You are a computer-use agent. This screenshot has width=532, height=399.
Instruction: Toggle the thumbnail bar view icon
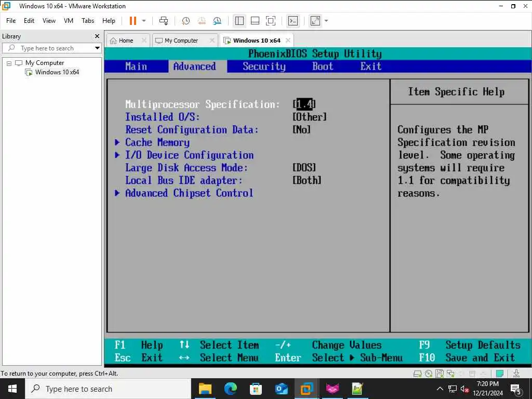pyautogui.click(x=255, y=21)
